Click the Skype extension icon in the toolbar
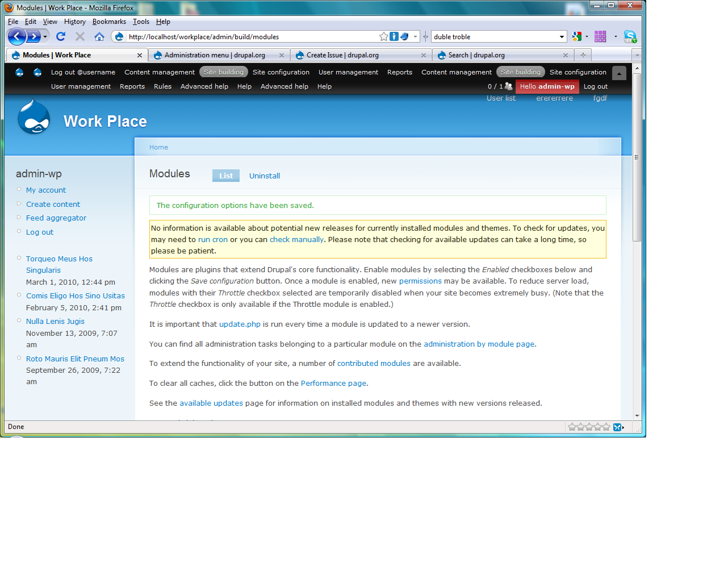 point(630,36)
